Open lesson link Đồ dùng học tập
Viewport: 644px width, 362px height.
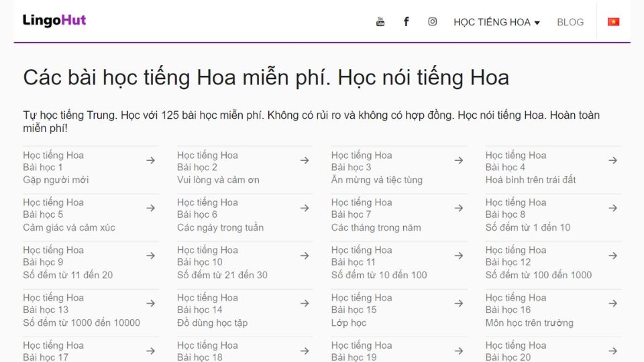pos(213,322)
